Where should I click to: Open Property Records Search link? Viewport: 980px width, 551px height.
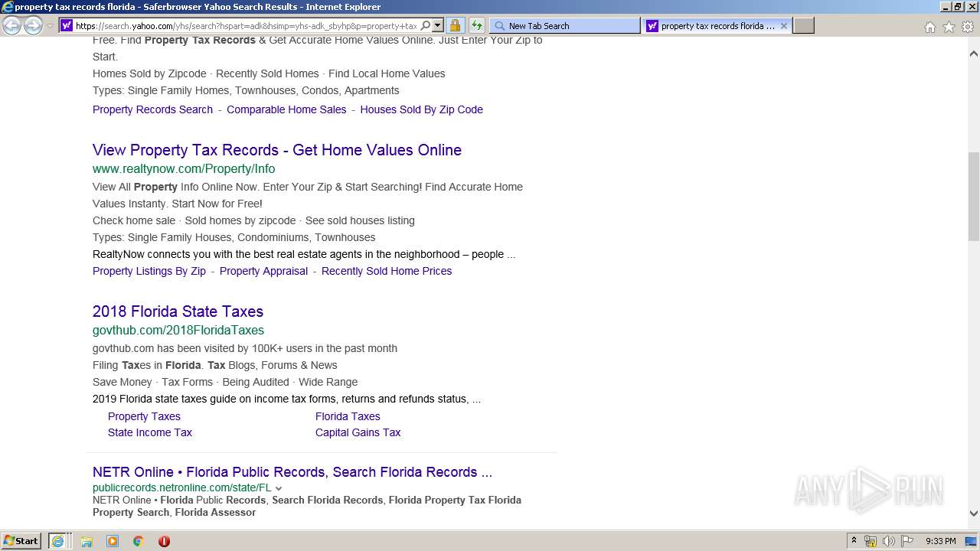click(x=152, y=109)
